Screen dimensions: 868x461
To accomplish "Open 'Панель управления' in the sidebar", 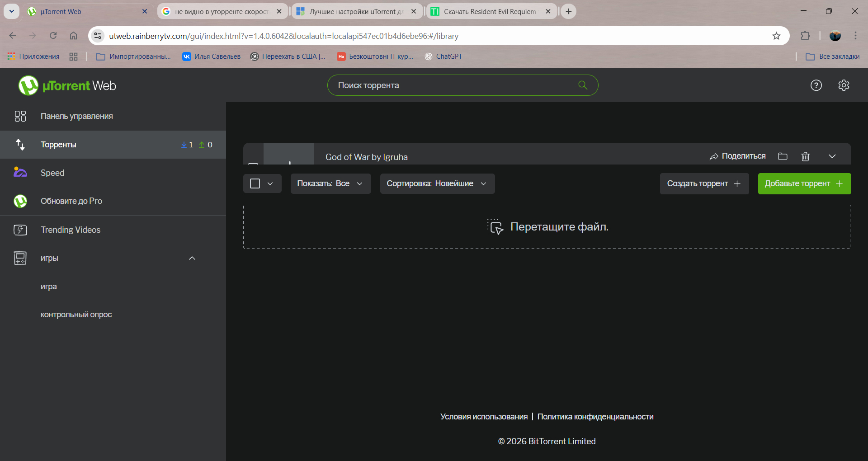I will click(x=77, y=116).
